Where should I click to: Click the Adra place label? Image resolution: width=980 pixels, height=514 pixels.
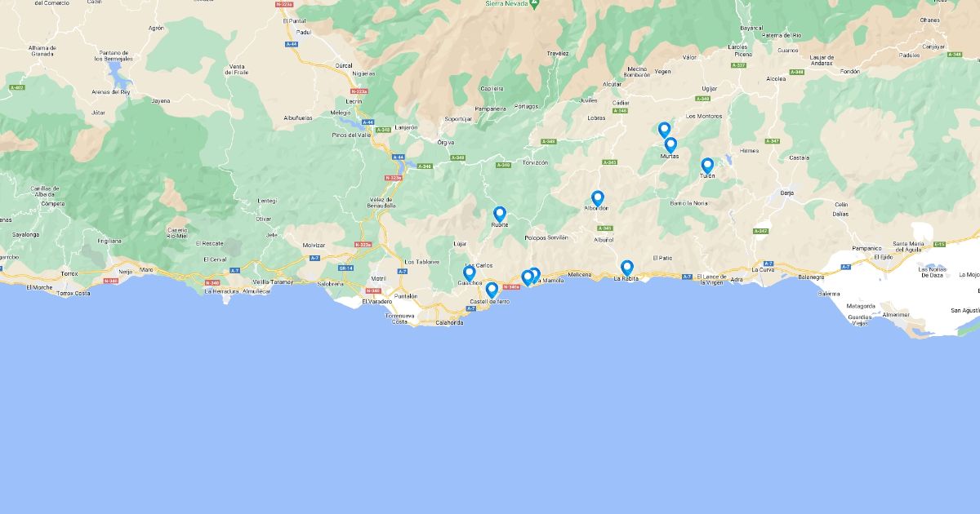pyautogui.click(x=737, y=279)
